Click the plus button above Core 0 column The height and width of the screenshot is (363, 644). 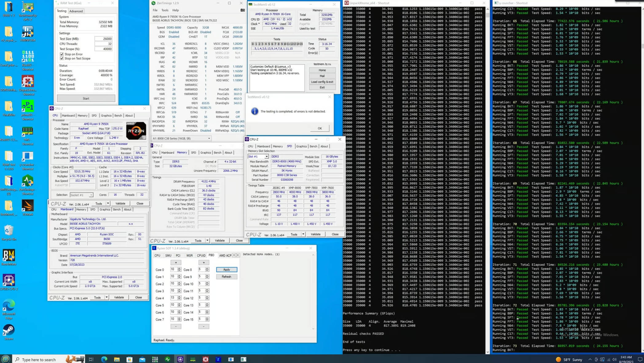point(176,263)
